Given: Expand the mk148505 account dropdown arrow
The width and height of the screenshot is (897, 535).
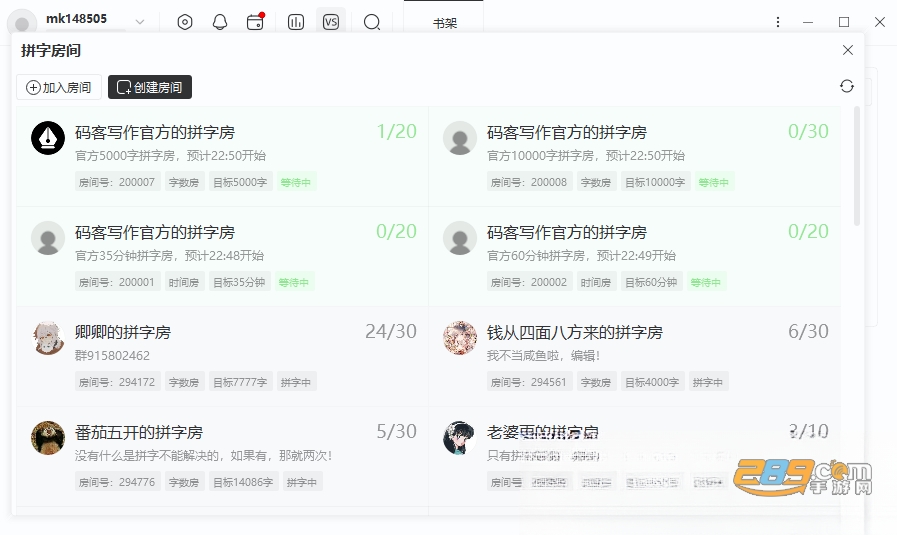Looking at the screenshot, I should (x=140, y=22).
